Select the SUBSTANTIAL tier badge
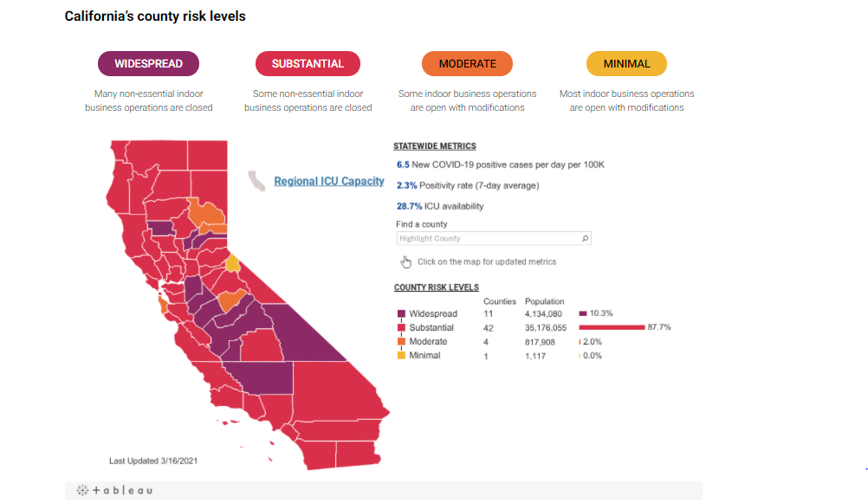This screenshot has height=503, width=868. pyautogui.click(x=308, y=64)
